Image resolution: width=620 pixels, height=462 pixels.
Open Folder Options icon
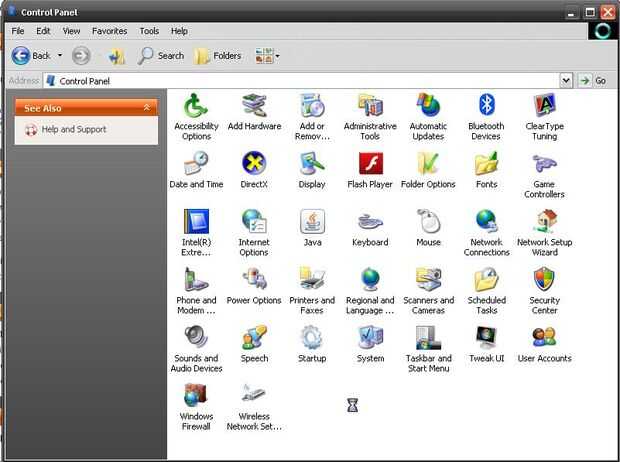pos(428,164)
